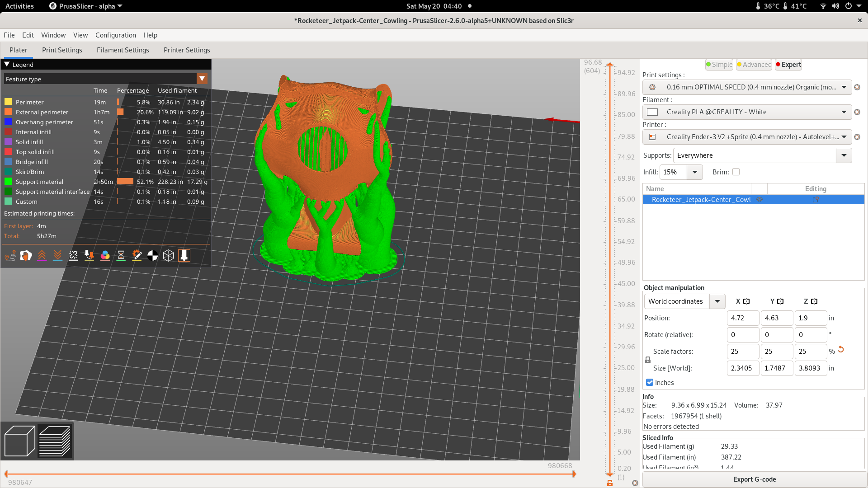Image resolution: width=868 pixels, height=488 pixels.
Task: Open the Supports dropdown
Action: pos(844,155)
